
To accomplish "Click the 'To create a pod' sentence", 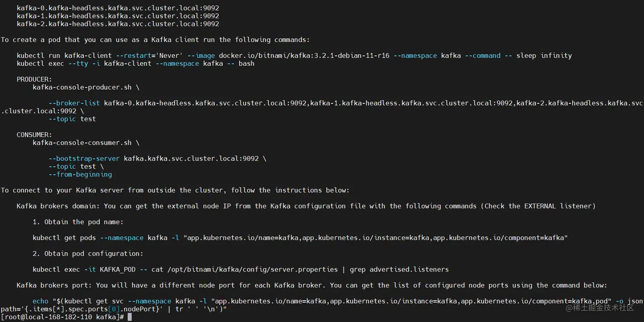I will (x=155, y=40).
